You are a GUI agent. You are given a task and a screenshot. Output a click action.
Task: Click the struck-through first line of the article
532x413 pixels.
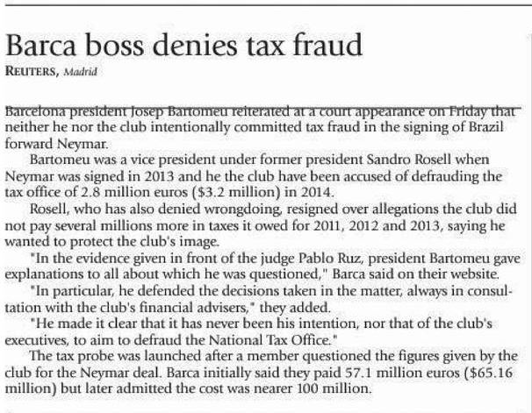pyautogui.click(x=263, y=112)
